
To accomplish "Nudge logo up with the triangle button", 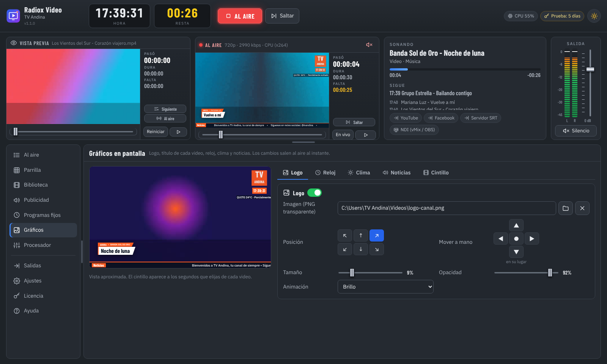I will click(516, 225).
